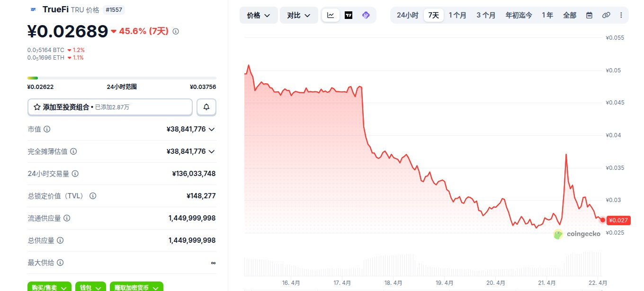Open info icon beside 市值
644x291 pixels.
(x=47, y=129)
